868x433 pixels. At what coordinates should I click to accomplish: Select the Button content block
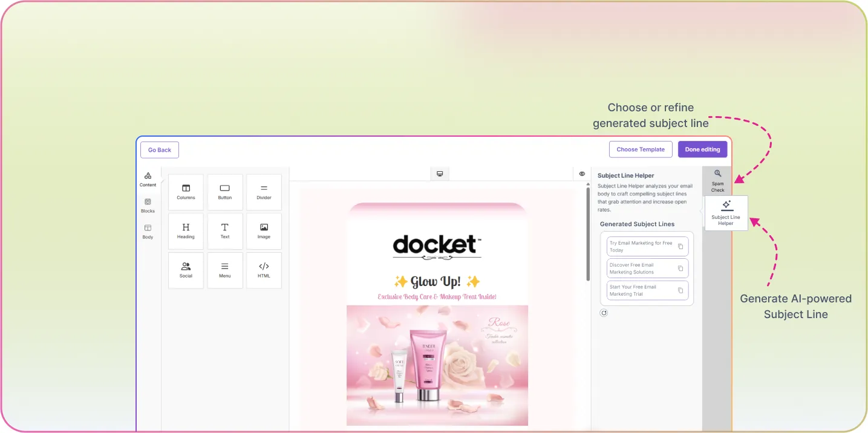(x=225, y=192)
